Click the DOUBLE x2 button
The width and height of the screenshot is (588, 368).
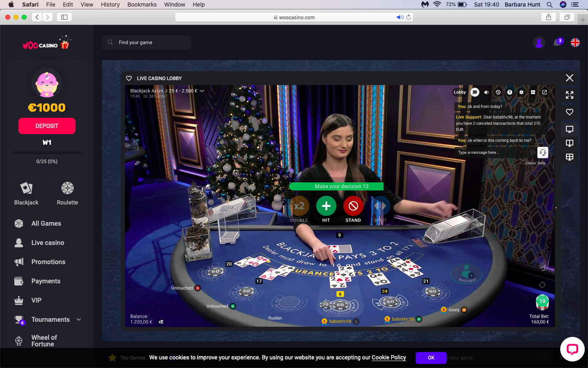[299, 206]
